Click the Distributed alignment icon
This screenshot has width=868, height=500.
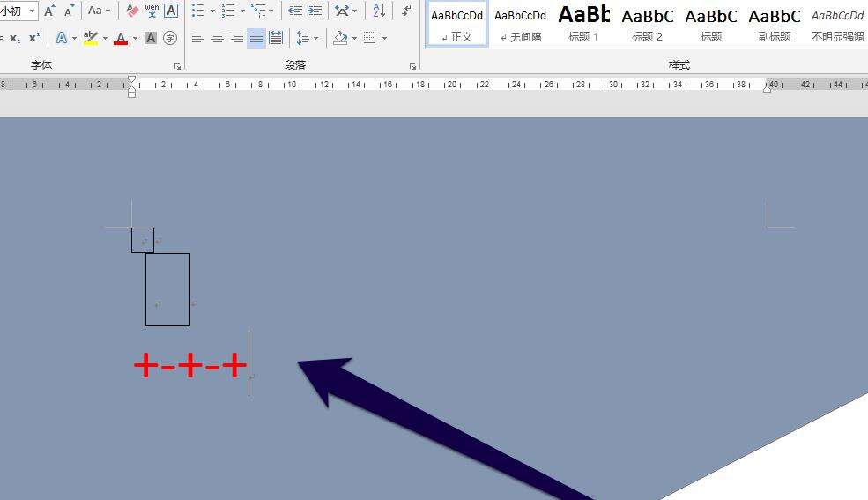[x=276, y=39]
